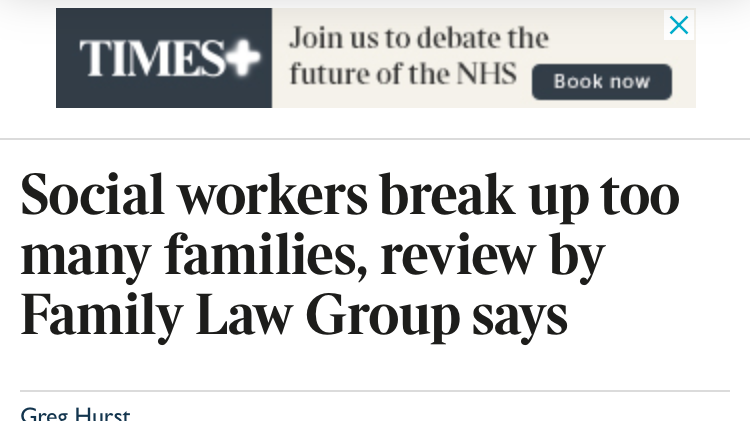This screenshot has height=421, width=750.
Task: Click the word "Social" in the headline
Action: (x=92, y=195)
